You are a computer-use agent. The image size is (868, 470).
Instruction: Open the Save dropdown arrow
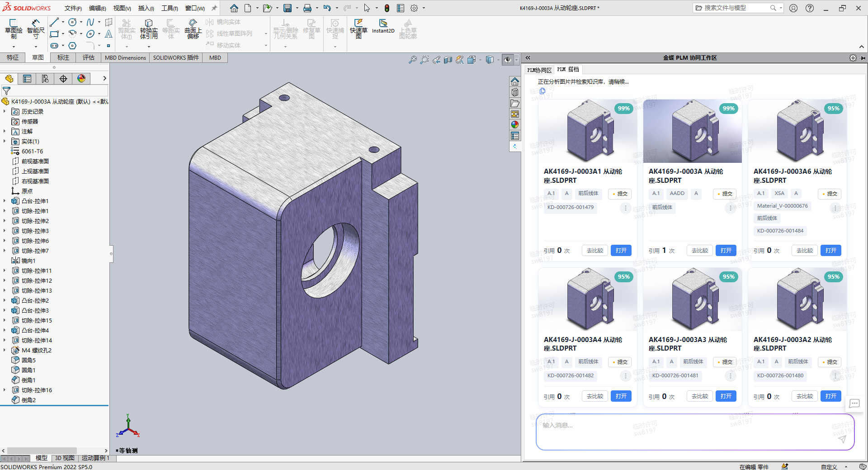click(297, 8)
